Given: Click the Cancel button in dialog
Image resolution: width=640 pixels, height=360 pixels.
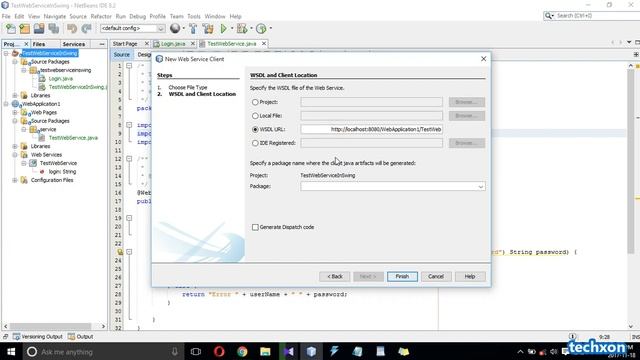Looking at the screenshot, I should pos(436,276).
